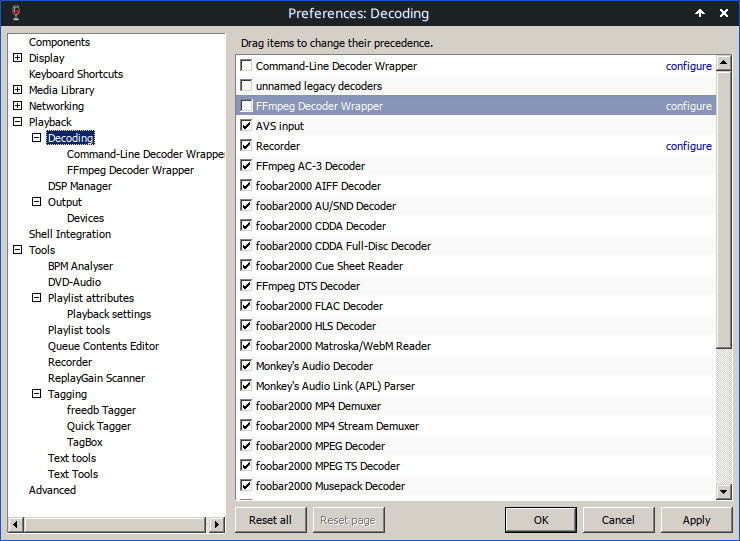
Task: Disable the Monkey's Audio Decoder checkbox
Action: [246, 366]
